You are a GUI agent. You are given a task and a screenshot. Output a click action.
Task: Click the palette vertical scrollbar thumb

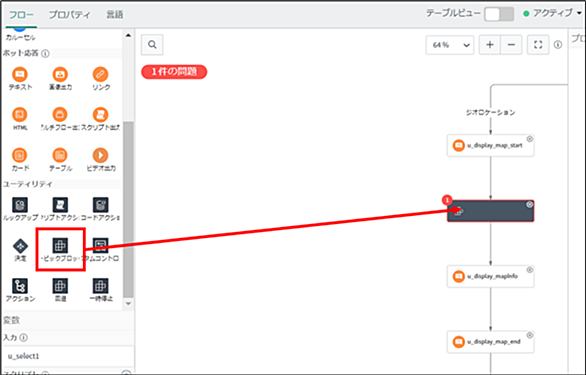128,209
